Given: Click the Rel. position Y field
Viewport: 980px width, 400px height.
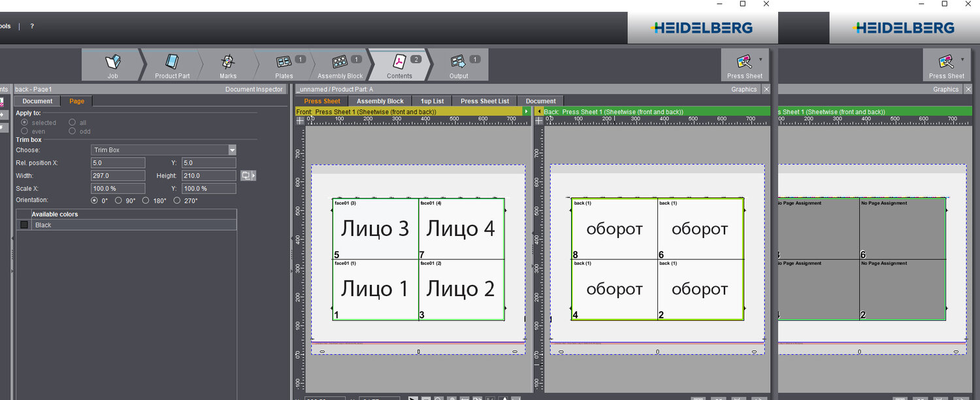Looking at the screenshot, I should 208,163.
